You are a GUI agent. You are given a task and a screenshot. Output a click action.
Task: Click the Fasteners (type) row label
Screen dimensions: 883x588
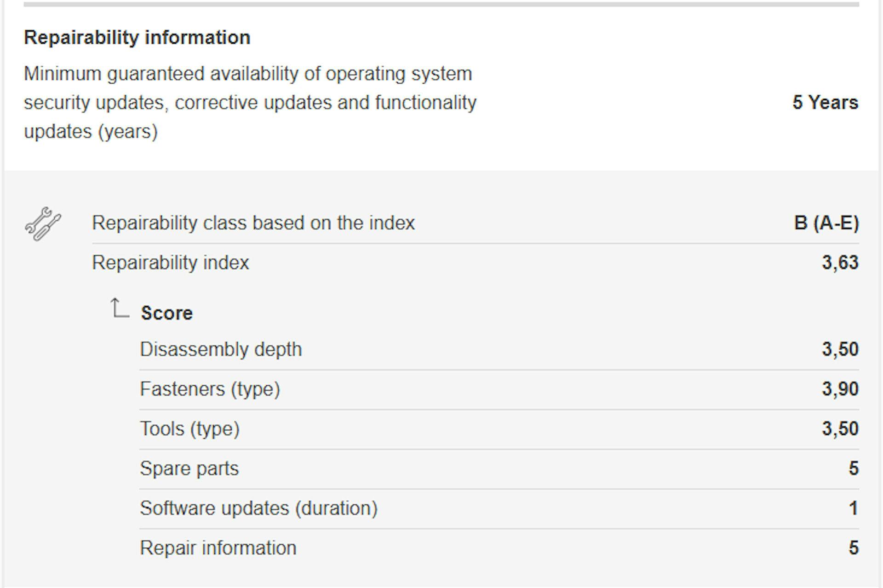pos(210,389)
